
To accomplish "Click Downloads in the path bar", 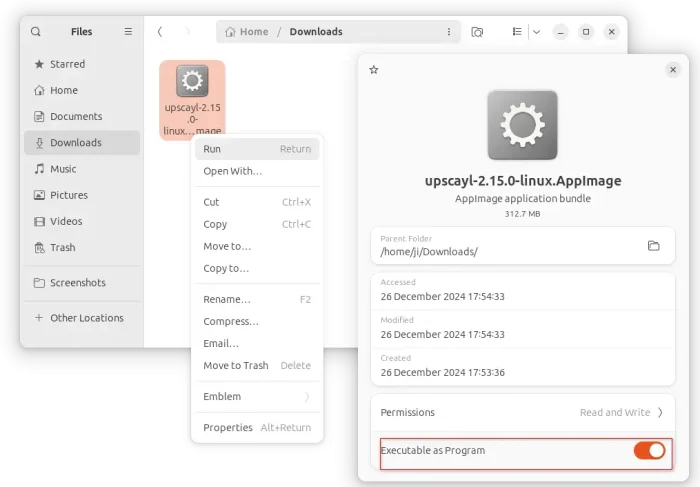I will (316, 32).
